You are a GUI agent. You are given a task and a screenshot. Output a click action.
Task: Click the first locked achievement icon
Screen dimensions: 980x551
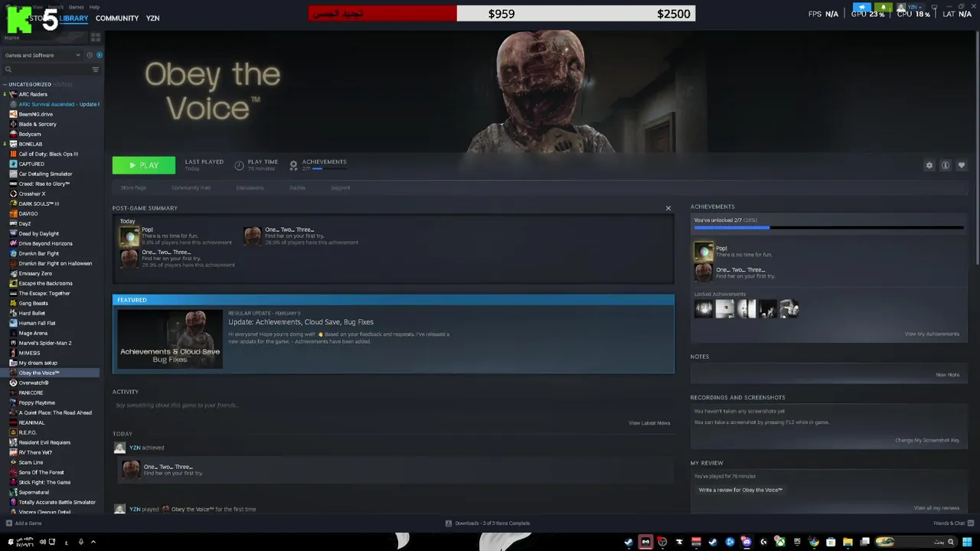coord(704,308)
